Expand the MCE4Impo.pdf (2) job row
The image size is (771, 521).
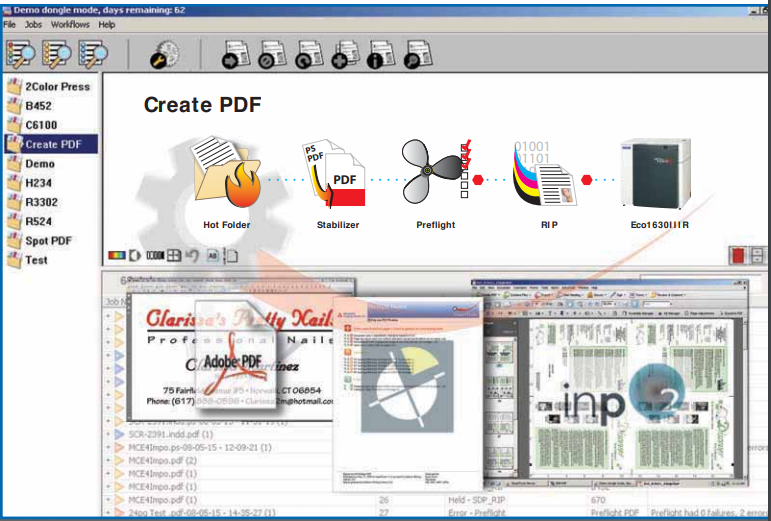(108, 461)
